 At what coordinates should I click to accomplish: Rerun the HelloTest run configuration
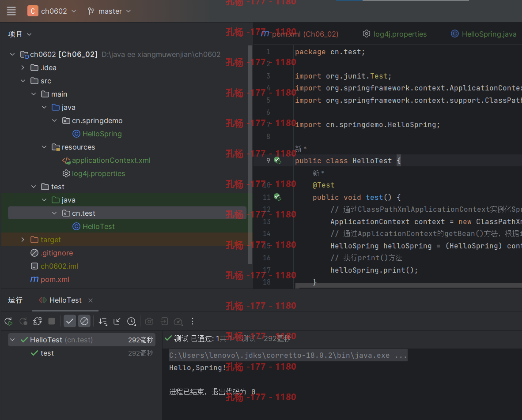(x=9, y=321)
